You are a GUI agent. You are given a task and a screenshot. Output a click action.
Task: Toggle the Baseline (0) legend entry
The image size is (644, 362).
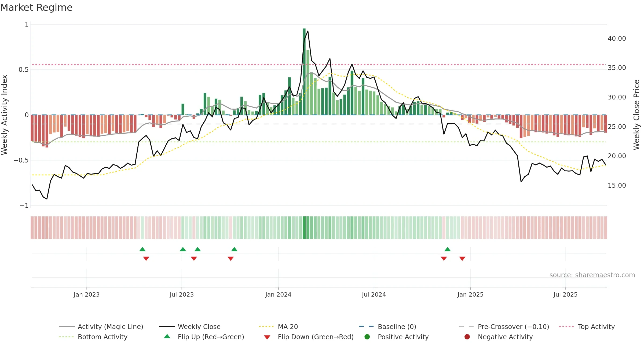click(387, 327)
